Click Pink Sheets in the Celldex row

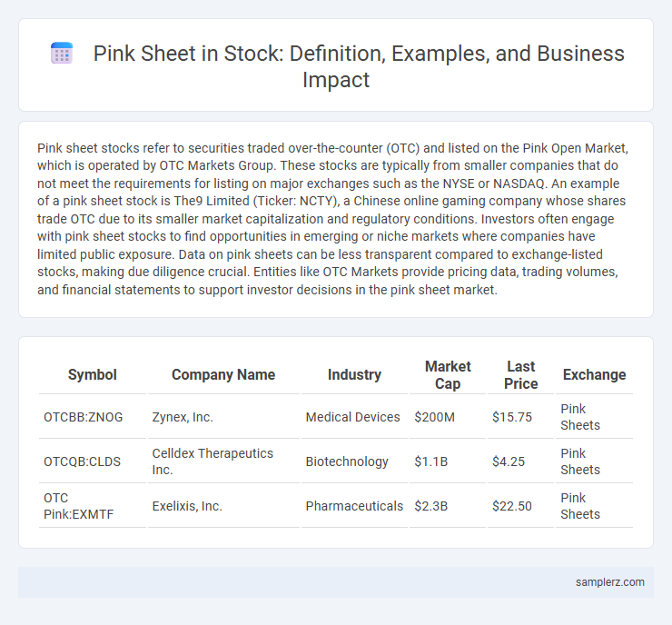coord(580,461)
